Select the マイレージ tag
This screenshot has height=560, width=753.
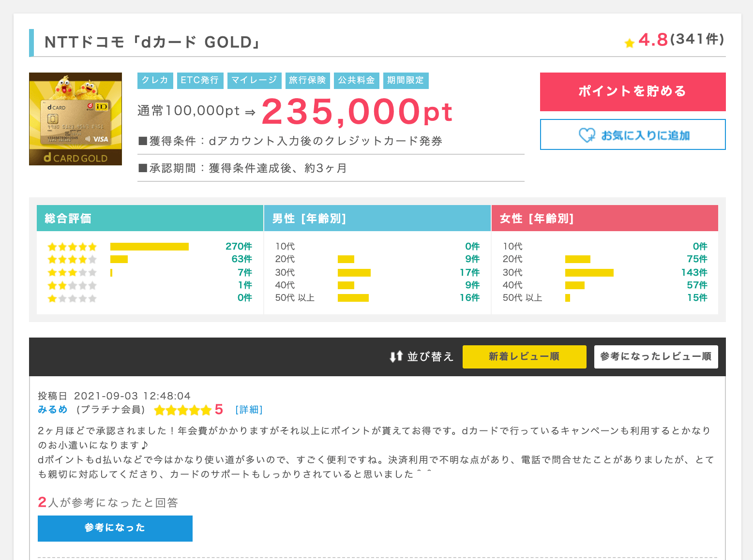pyautogui.click(x=254, y=80)
